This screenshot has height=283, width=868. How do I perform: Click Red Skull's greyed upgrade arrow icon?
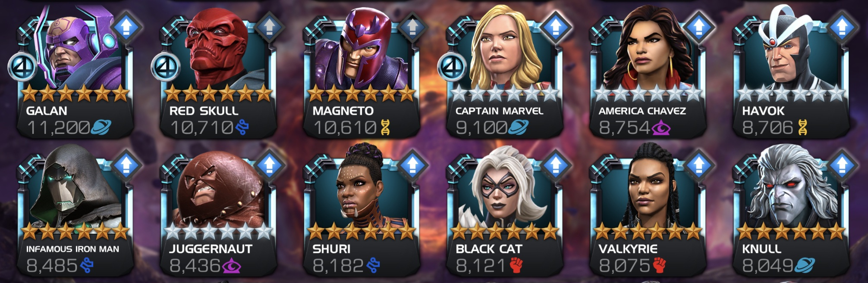[x=270, y=27]
